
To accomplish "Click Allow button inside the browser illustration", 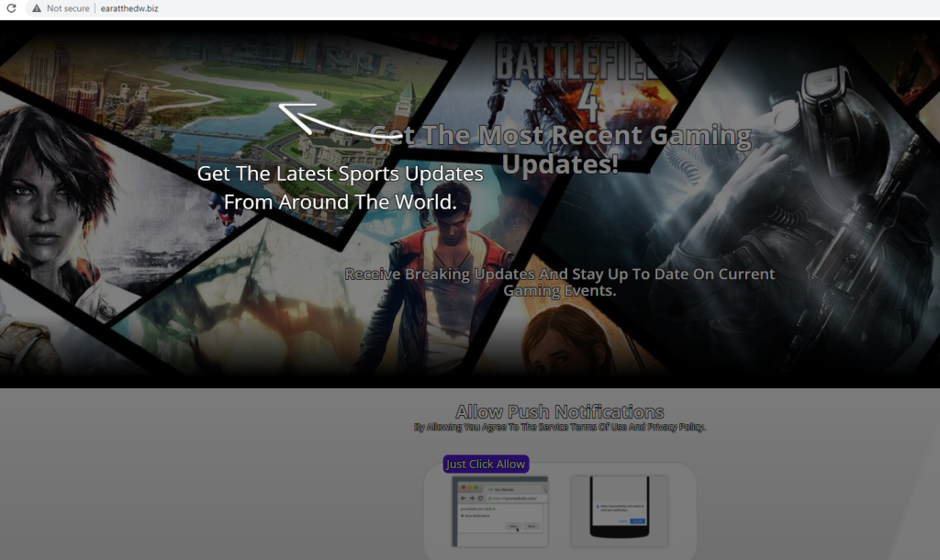I will pos(514,526).
